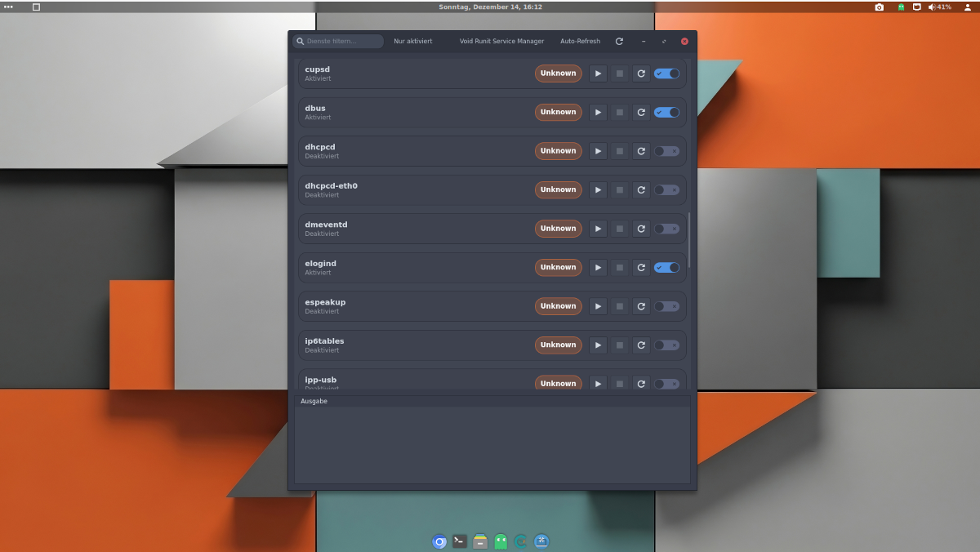Restart the dbus service
The height and width of the screenshot is (552, 980).
641,112
